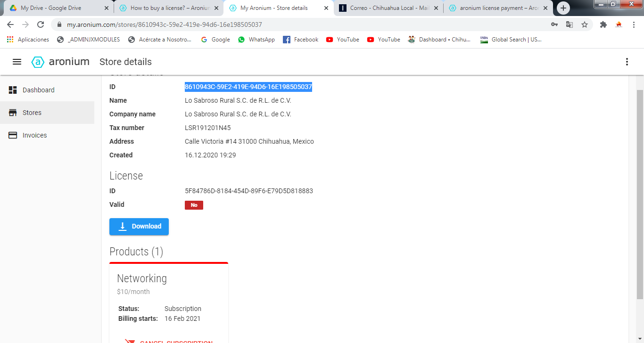Click the Google Translate icon in address bar
This screenshot has width=644, height=343.
point(570,24)
